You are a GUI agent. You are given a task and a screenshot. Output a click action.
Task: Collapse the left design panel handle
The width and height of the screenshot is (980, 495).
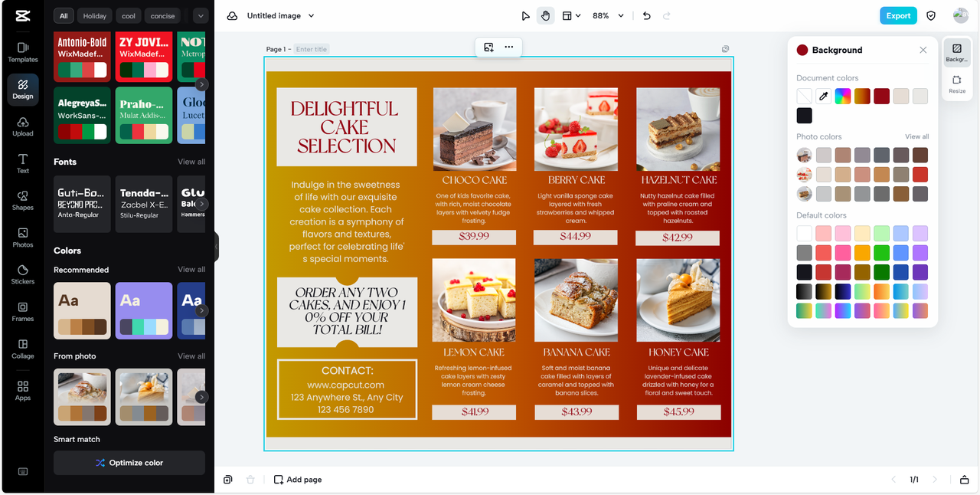point(217,247)
